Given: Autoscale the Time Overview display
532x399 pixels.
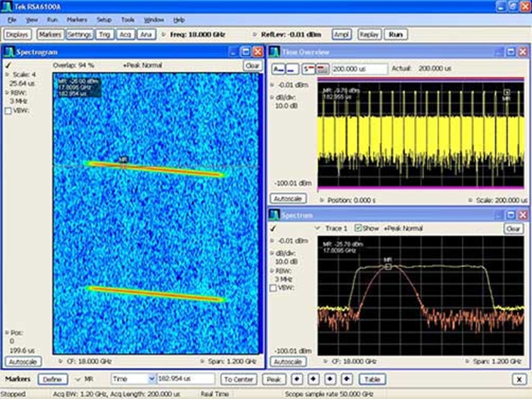Looking at the screenshot, I should [288, 199].
